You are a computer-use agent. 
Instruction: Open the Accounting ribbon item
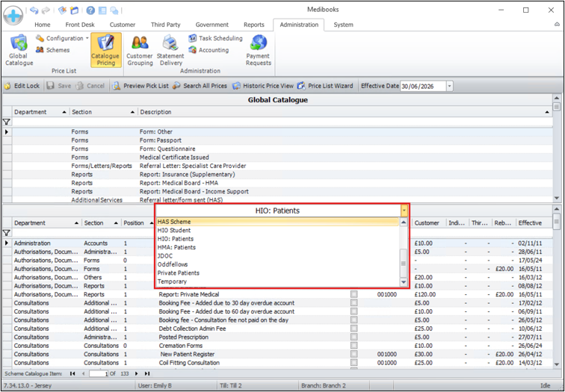point(209,50)
